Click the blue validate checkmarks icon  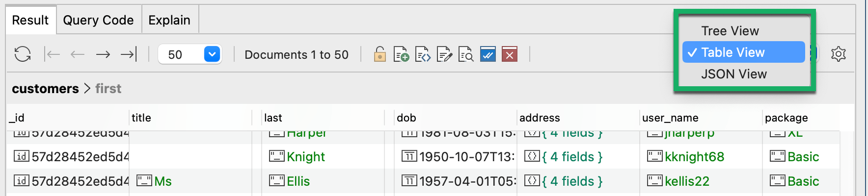pyautogui.click(x=488, y=54)
